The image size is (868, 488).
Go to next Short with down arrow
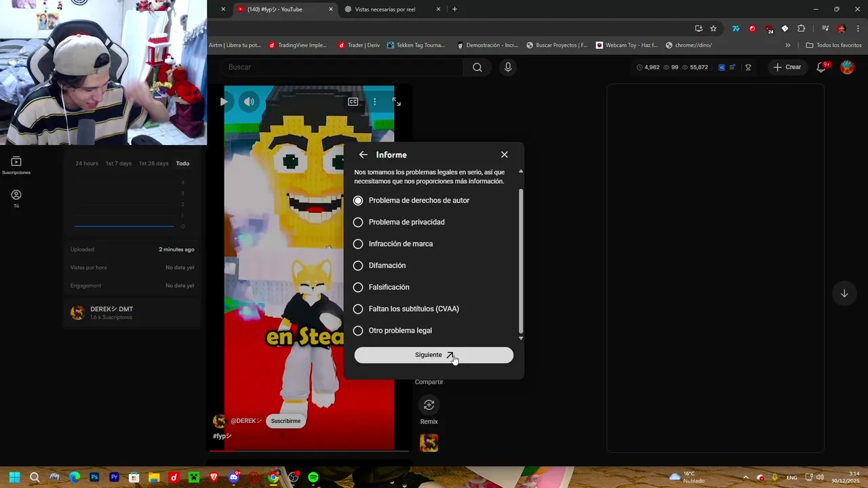click(x=844, y=293)
